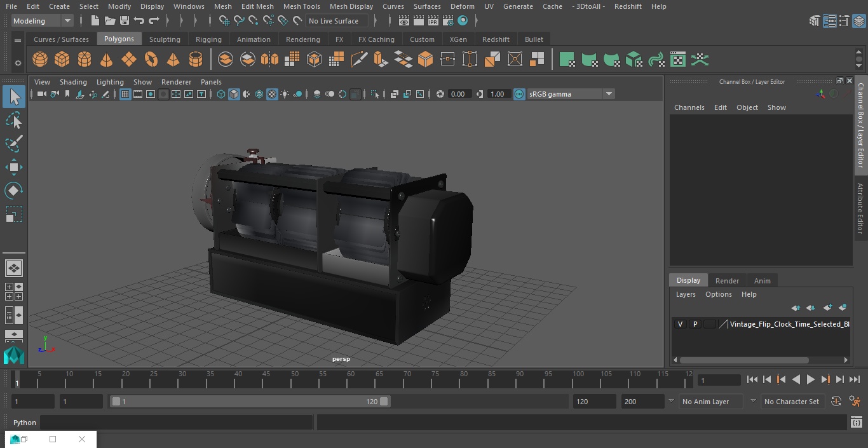Open the Anim layer tab
868x448 pixels.
point(762,281)
